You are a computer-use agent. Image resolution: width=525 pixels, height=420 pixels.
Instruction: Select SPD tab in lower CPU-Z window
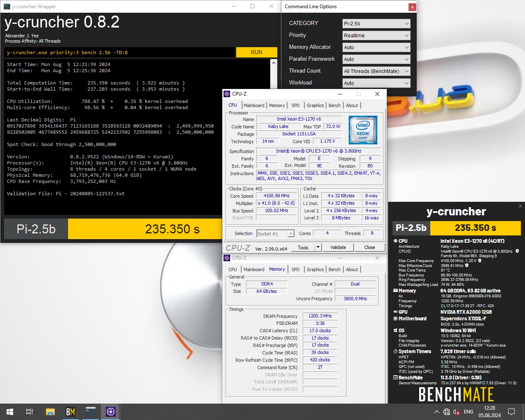pos(296,269)
